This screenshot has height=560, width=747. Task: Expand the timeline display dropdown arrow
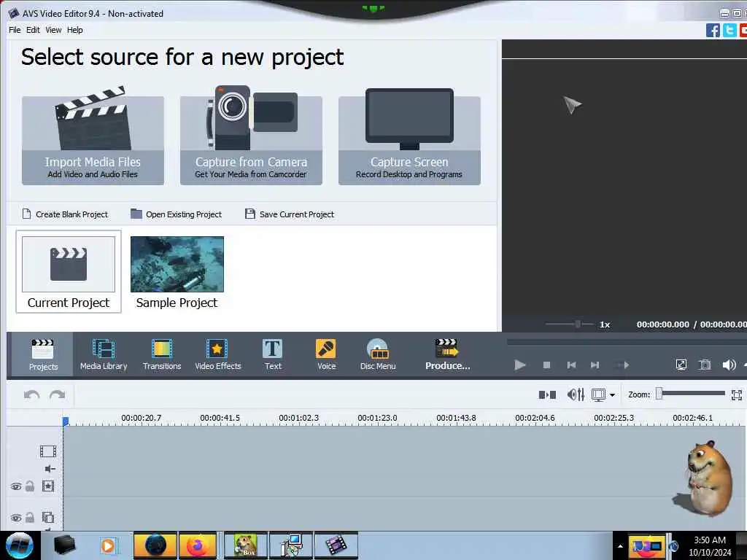tap(612, 395)
